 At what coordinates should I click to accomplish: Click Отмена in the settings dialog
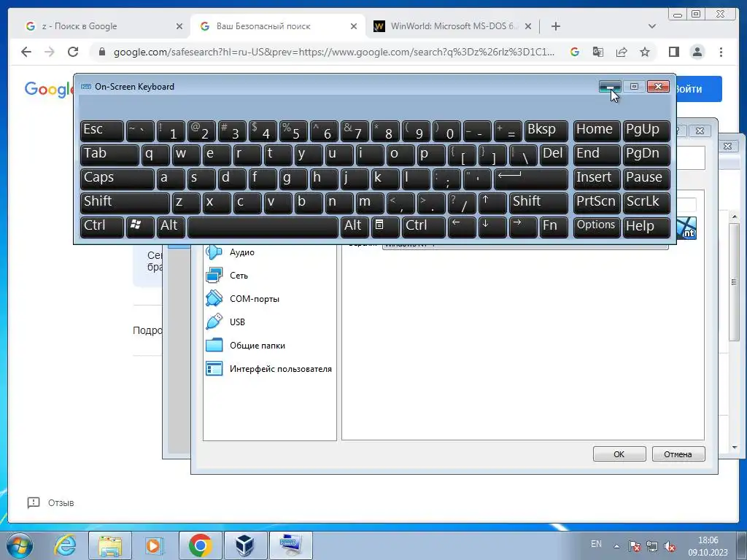[x=678, y=454]
